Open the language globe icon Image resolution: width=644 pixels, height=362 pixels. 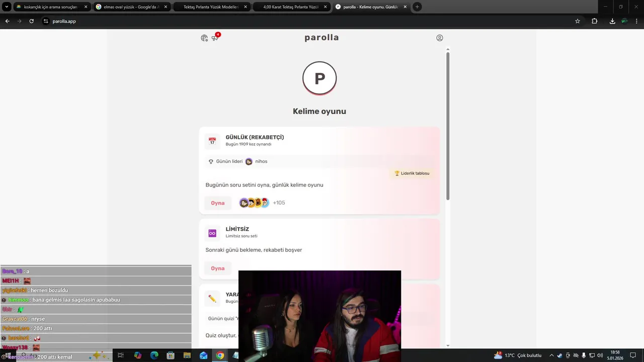[x=204, y=38]
